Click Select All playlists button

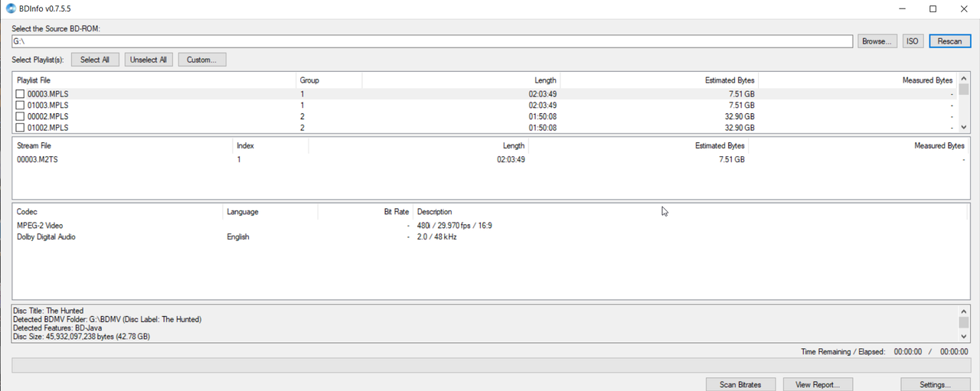(95, 60)
